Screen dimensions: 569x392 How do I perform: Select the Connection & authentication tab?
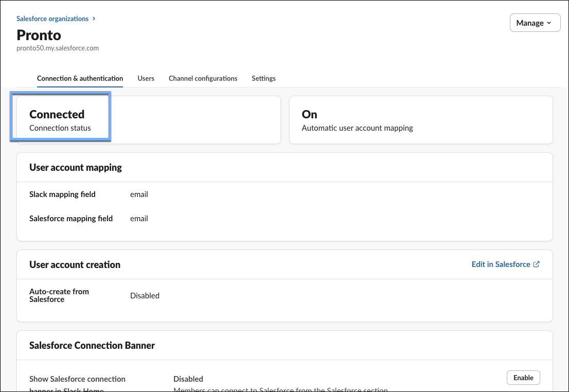click(80, 78)
